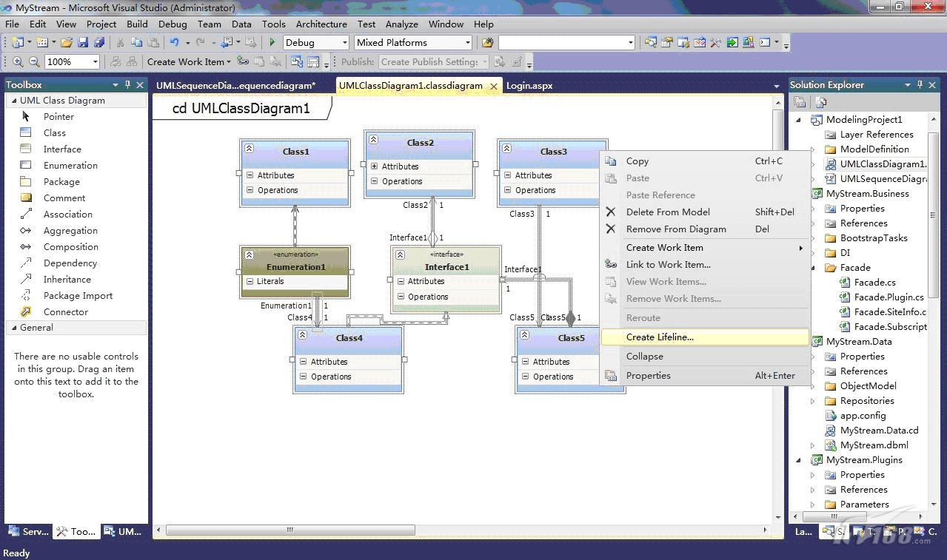Click the Cut scissors toolbar icon
The image size is (947, 560).
pyautogui.click(x=120, y=43)
